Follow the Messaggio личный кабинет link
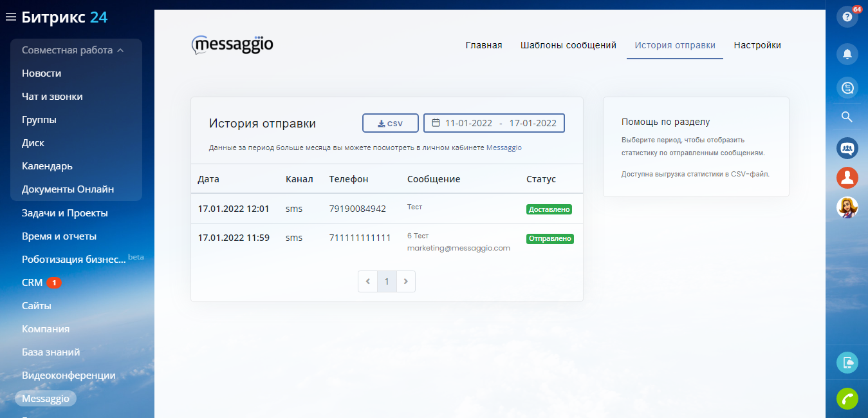Image resolution: width=868 pixels, height=418 pixels. click(504, 147)
